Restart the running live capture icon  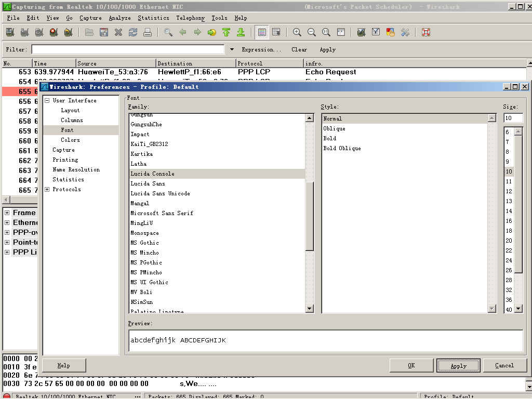[x=68, y=32]
